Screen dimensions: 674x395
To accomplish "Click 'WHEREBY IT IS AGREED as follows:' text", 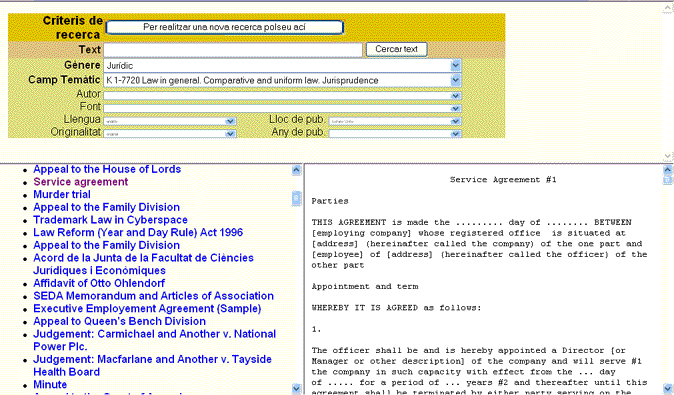I will point(396,308).
